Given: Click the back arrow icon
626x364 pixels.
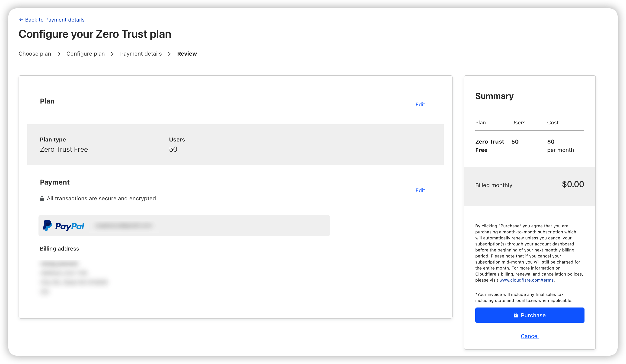Looking at the screenshot, I should coord(21,20).
